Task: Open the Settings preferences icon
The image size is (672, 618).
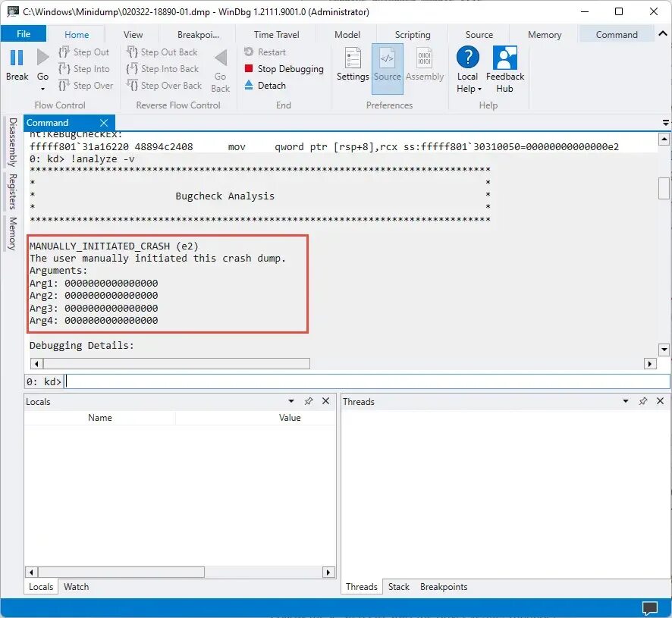Action: coord(353,58)
